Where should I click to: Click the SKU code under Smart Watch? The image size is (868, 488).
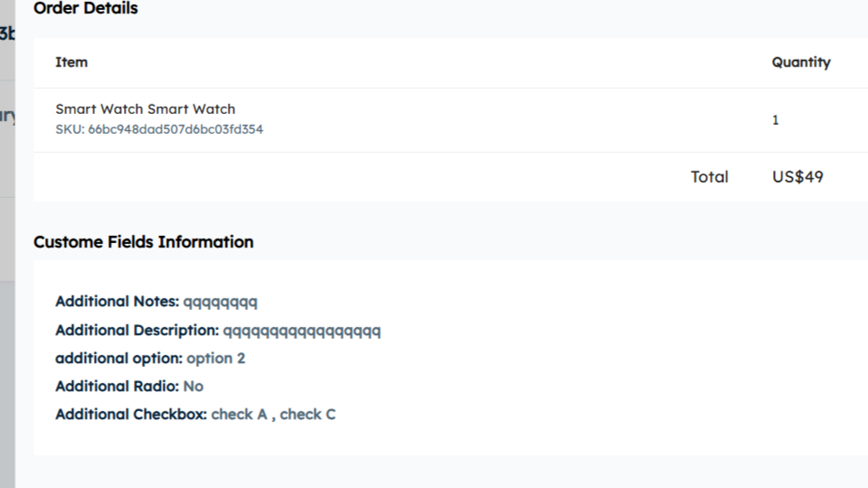[159, 129]
